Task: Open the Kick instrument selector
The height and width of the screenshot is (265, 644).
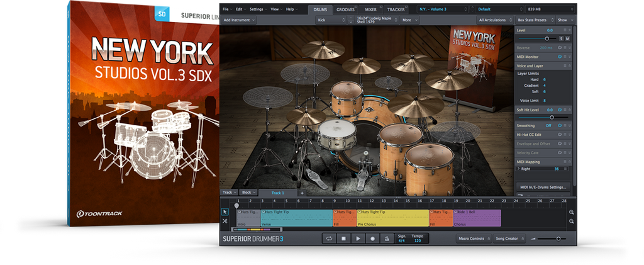Action: tap(331, 20)
